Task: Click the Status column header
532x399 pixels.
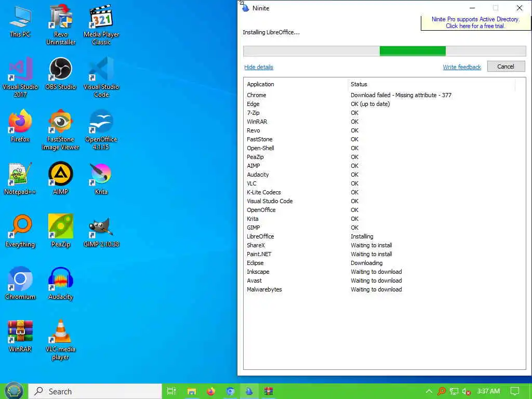Action: point(431,84)
